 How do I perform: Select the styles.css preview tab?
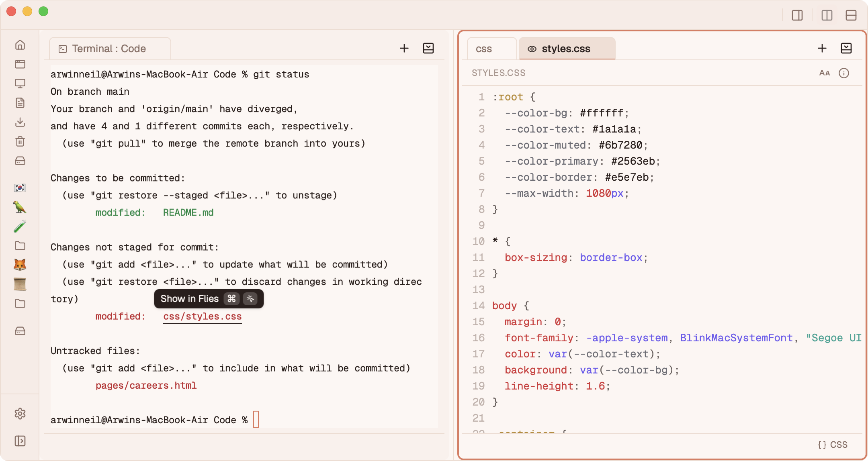(567, 49)
